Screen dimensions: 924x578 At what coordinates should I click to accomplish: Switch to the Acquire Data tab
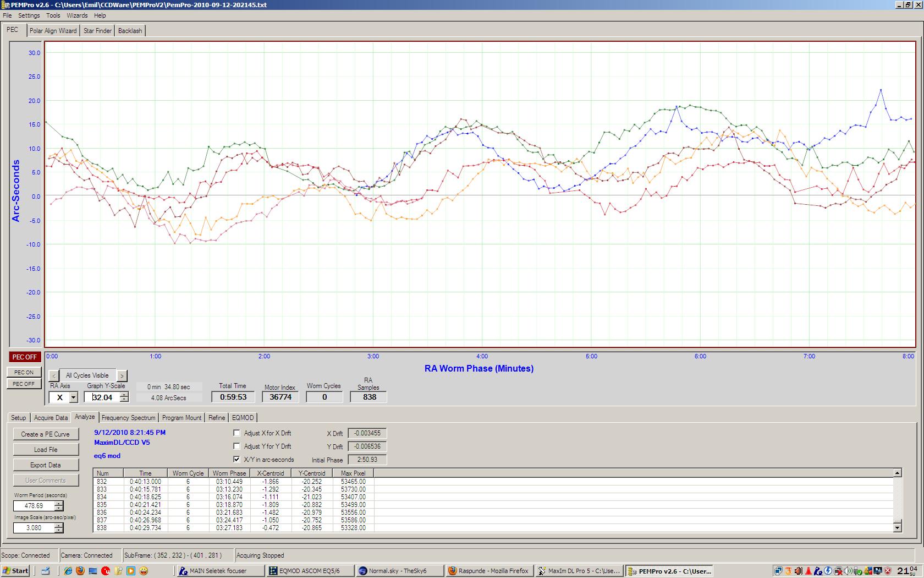click(51, 418)
